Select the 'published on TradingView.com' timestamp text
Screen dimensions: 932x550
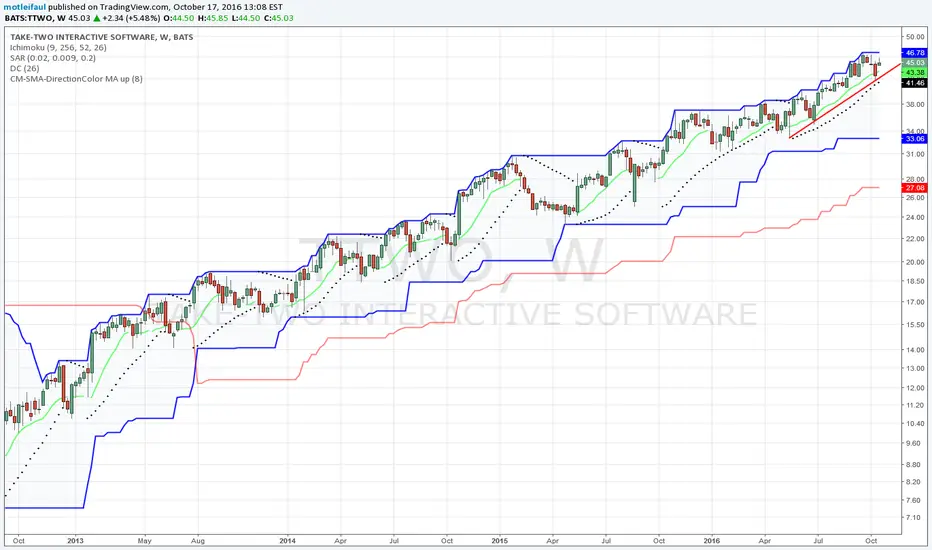[x=165, y=7]
